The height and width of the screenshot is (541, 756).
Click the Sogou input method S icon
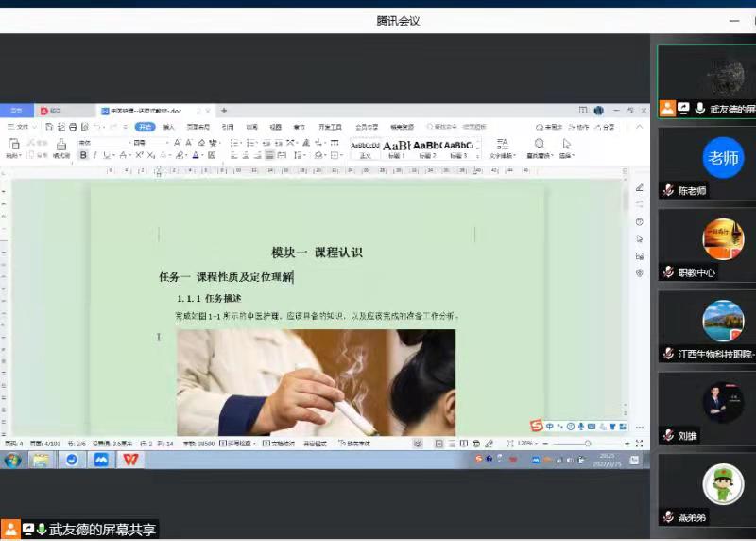point(536,427)
